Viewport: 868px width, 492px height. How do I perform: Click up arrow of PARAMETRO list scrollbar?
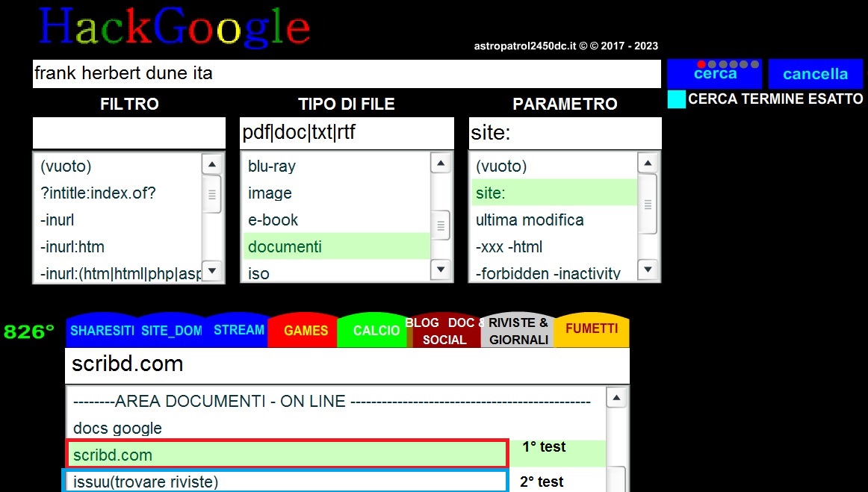[648, 164]
